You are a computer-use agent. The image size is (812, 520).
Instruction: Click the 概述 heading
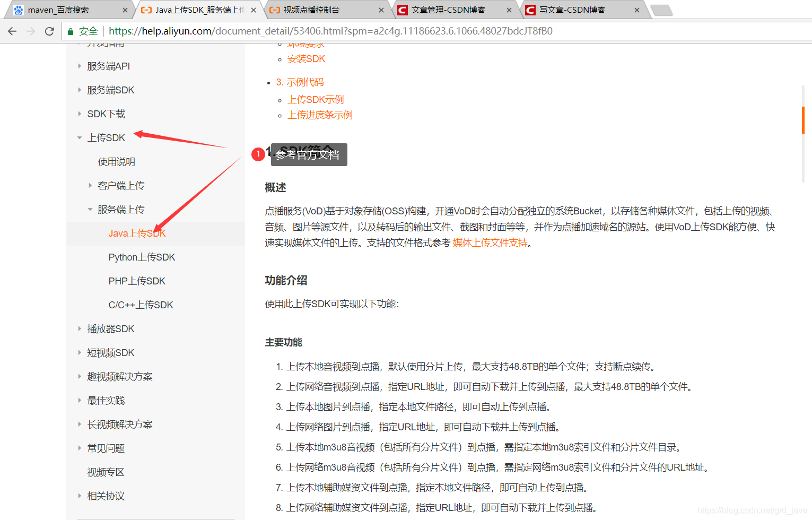(275, 187)
